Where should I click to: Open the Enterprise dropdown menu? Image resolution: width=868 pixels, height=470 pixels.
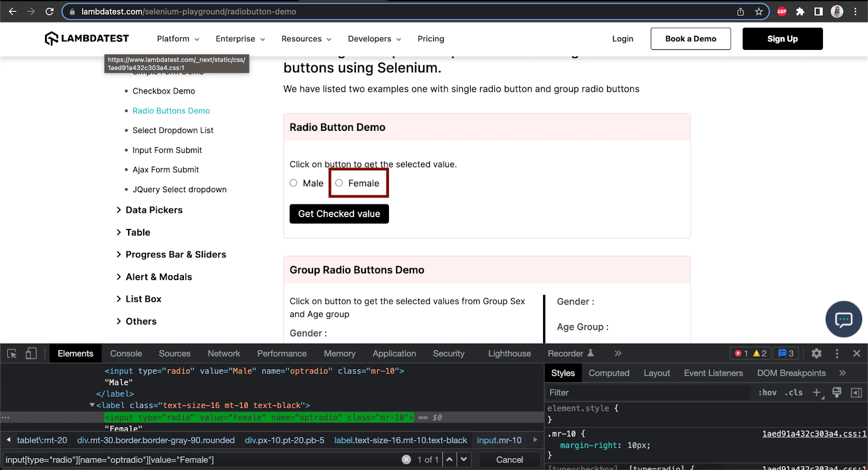coord(240,39)
